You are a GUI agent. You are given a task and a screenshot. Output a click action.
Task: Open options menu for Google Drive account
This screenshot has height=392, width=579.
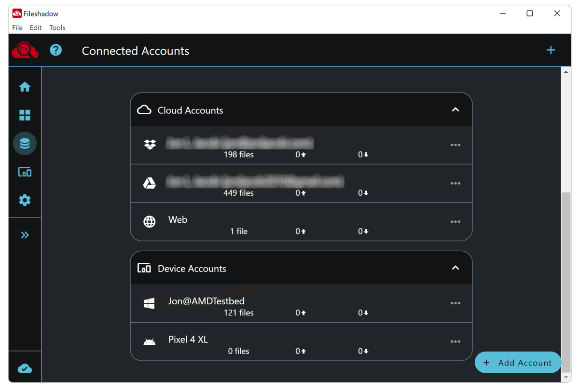(x=455, y=183)
